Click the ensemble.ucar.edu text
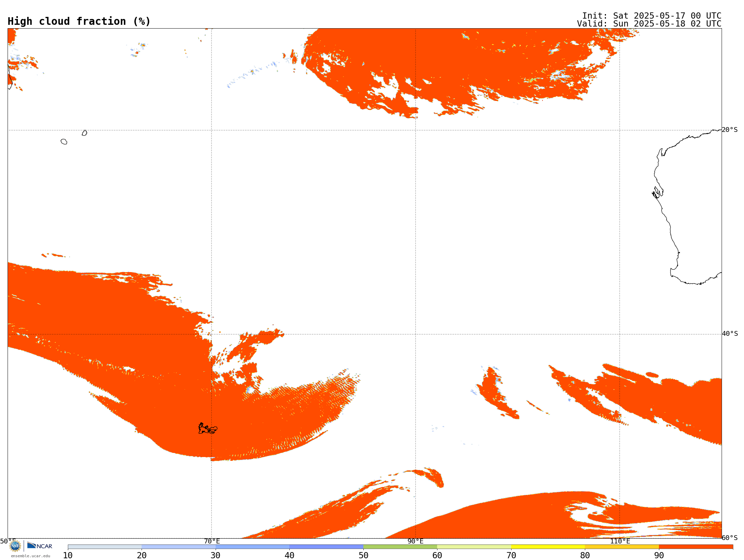This screenshot has width=744, height=560. click(x=31, y=556)
